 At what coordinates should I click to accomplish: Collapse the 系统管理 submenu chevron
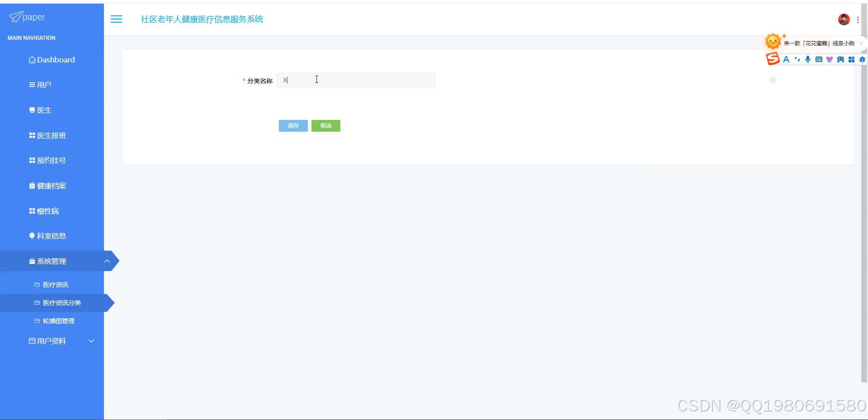pyautogui.click(x=107, y=261)
